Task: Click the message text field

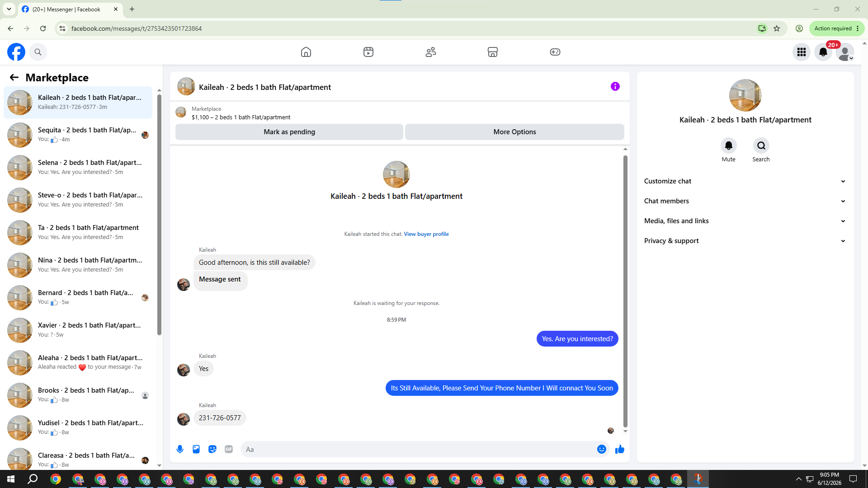Action: (418, 449)
